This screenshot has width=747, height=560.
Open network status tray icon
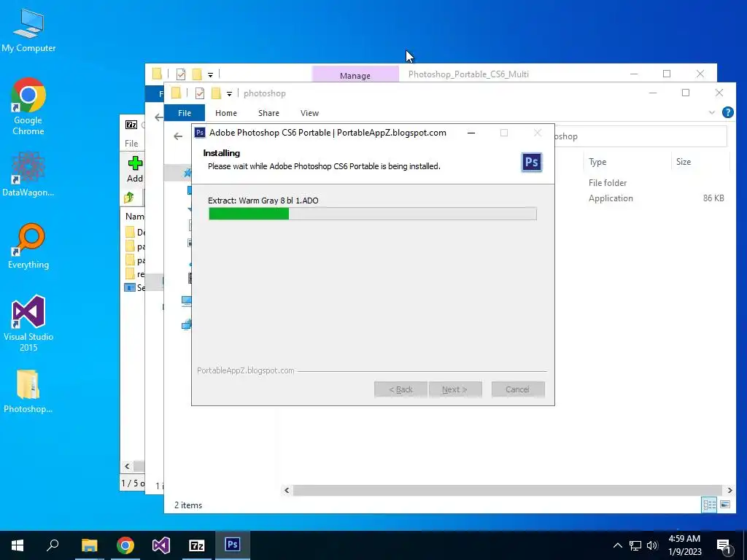click(635, 545)
